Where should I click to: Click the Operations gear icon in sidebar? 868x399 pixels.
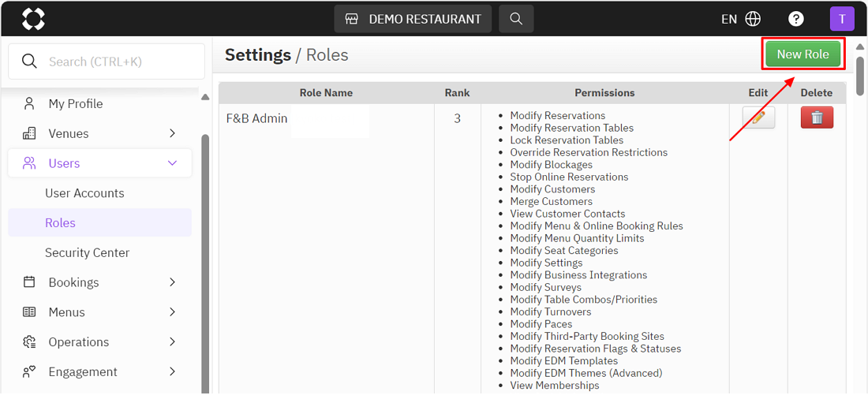pos(29,342)
